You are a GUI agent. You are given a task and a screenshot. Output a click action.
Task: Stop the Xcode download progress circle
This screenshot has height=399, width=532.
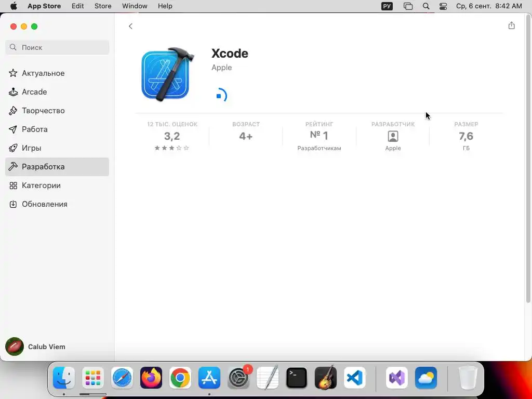pyautogui.click(x=221, y=96)
